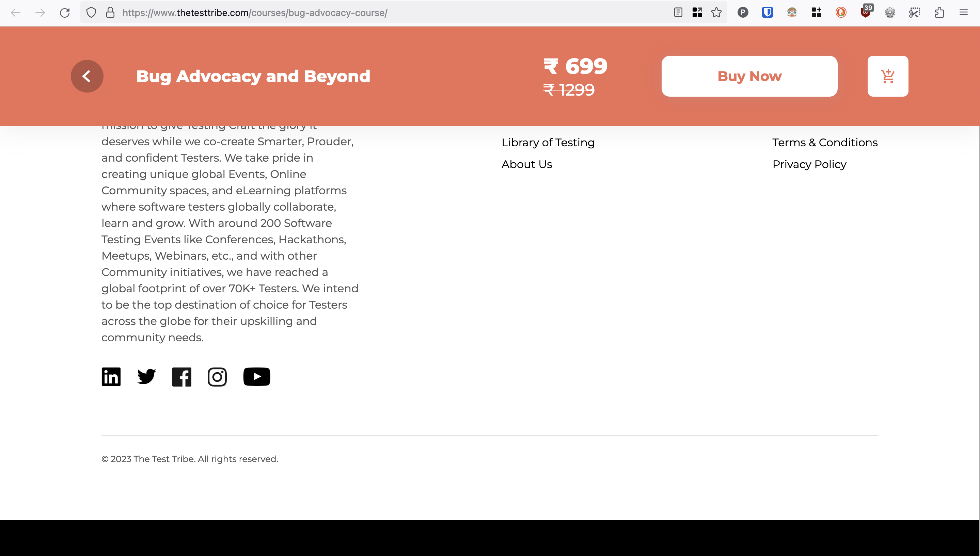Bookmark this page with the star icon
Image resolution: width=980 pixels, height=556 pixels.
(x=716, y=13)
